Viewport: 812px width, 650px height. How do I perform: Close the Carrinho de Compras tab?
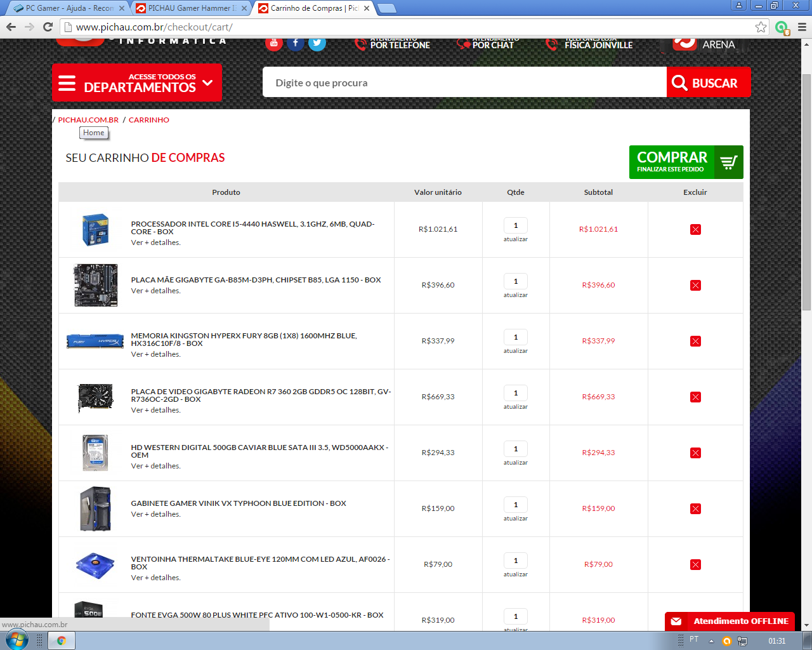(367, 8)
